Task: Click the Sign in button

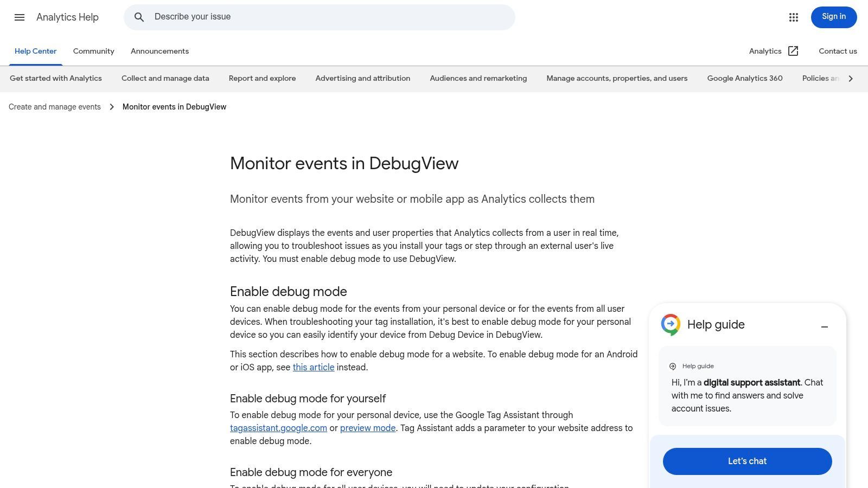Action: pos(834,17)
